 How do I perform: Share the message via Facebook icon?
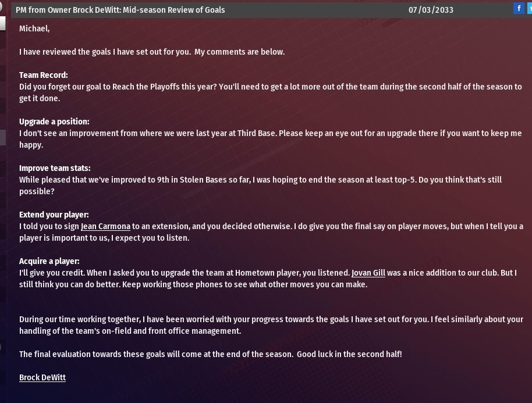(519, 8)
